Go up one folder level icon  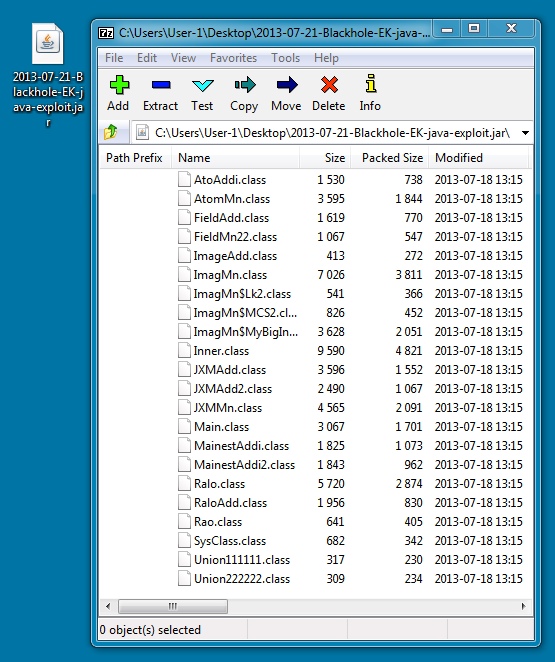[111, 133]
